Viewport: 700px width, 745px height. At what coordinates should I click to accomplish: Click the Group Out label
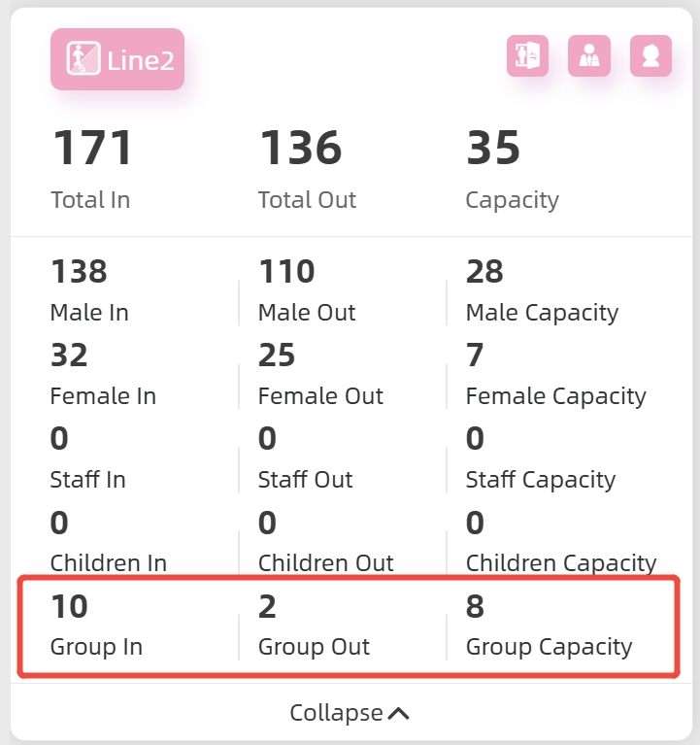point(314,646)
